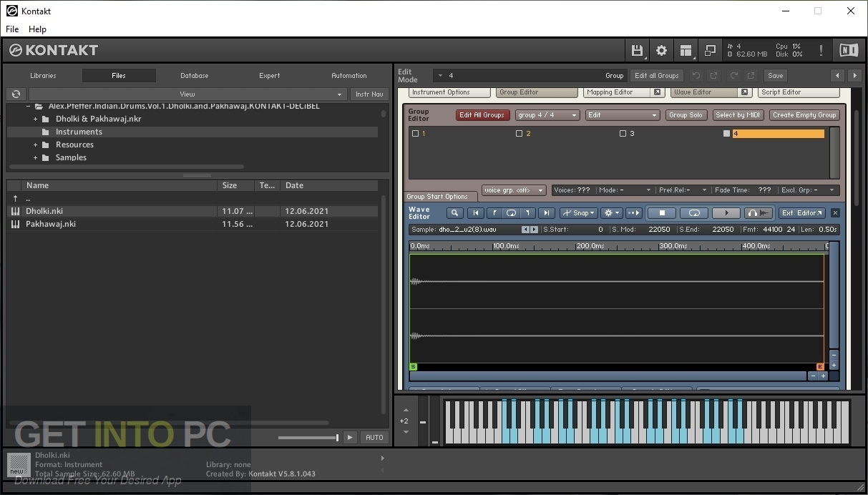This screenshot has height=495, width=868.
Task: Expand the Samples folder node
Action: [35, 157]
